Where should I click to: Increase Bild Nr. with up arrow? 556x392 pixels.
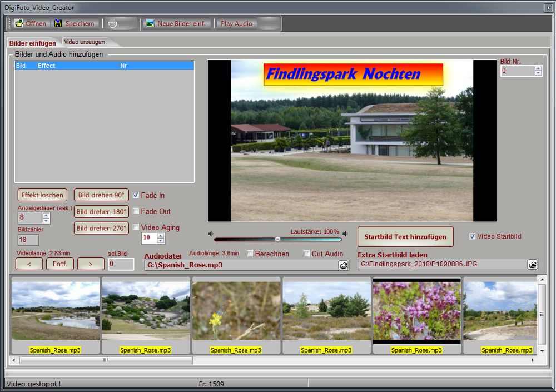[x=538, y=68]
